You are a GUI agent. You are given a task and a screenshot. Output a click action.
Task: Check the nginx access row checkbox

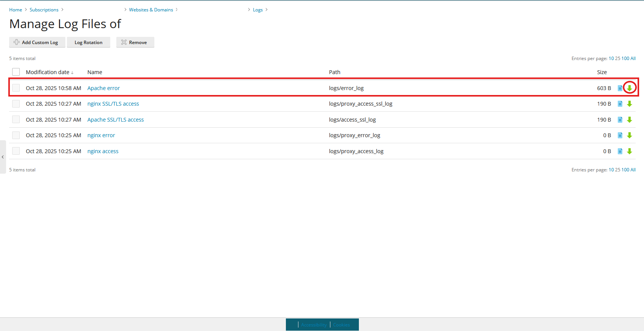tap(16, 151)
